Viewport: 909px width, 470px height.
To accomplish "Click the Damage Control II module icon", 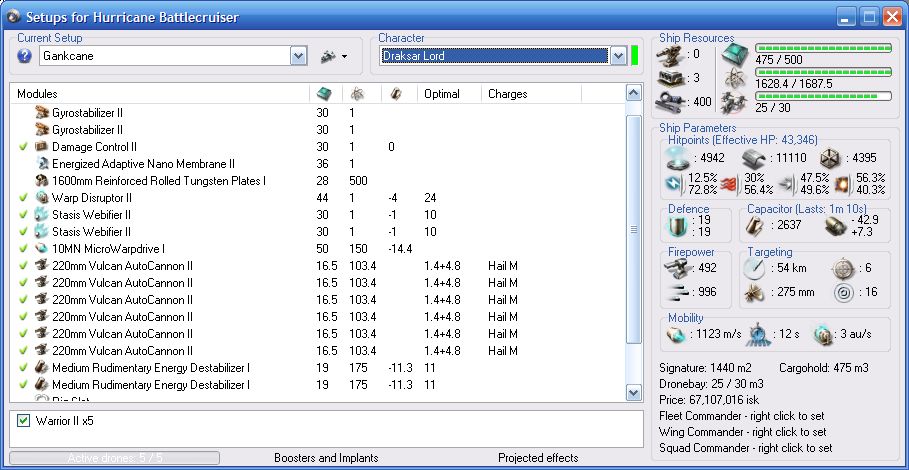I will point(41,147).
